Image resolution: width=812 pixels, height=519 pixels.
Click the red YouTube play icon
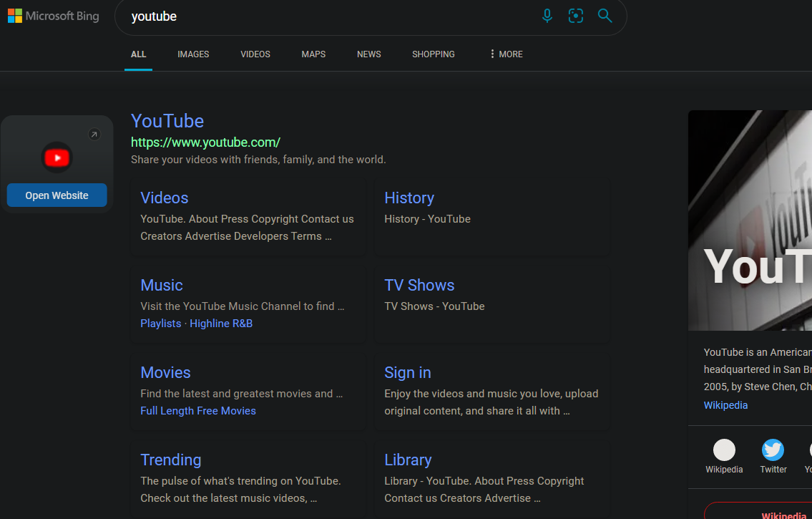click(x=57, y=157)
